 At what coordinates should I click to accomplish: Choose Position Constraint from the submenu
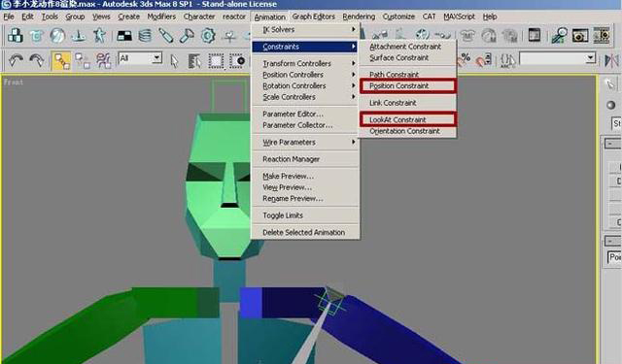pyautogui.click(x=408, y=85)
